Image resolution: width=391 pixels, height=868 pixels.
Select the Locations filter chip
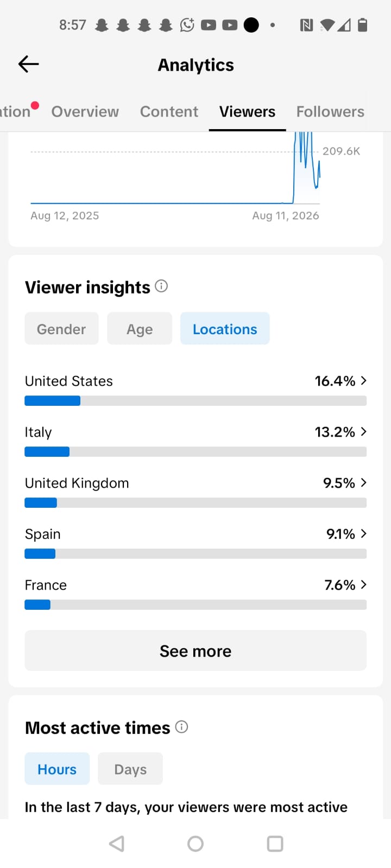tap(225, 329)
